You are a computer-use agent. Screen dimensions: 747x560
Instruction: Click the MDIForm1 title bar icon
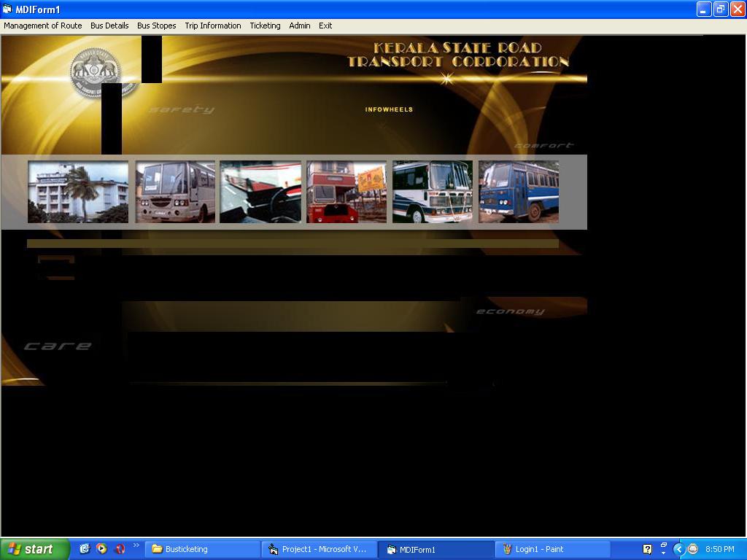coord(7,9)
